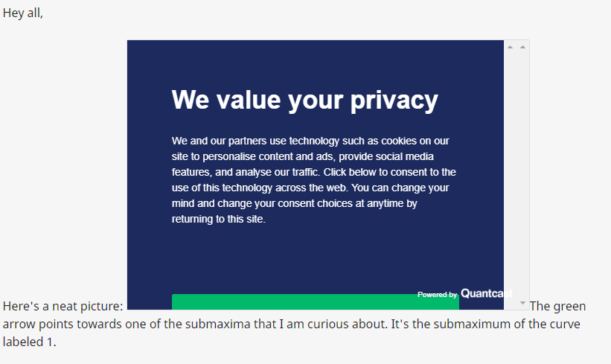Click the "We value your privacy" heading
This screenshot has width=611, height=364.
(x=305, y=99)
